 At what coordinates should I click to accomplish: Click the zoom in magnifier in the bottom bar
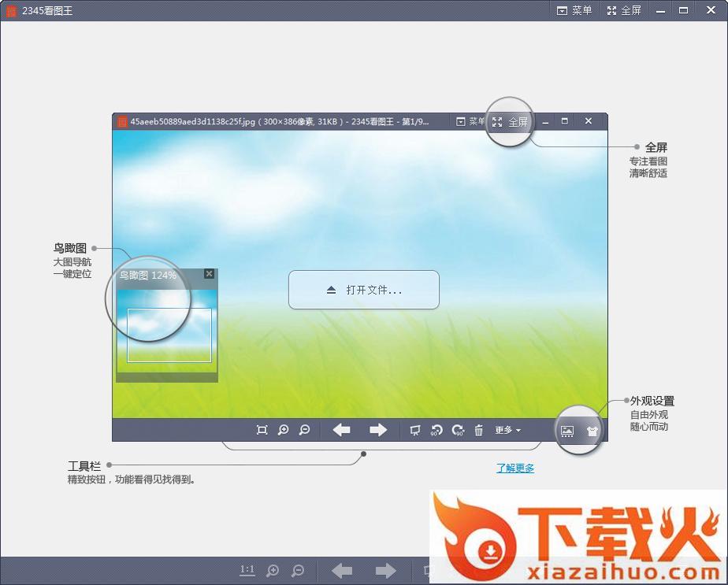point(273,570)
